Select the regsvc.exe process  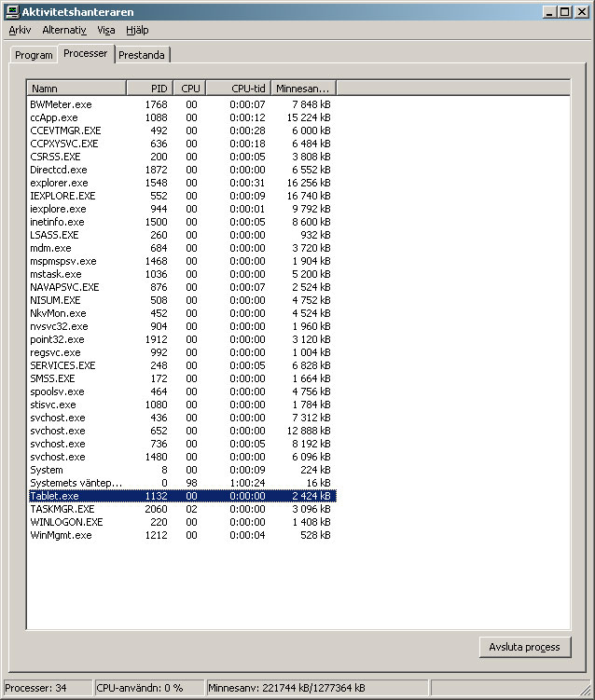182,352
